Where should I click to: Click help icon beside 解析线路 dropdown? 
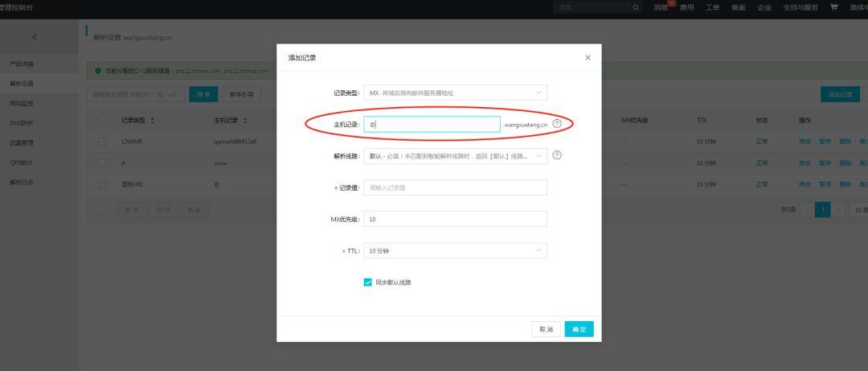click(557, 155)
